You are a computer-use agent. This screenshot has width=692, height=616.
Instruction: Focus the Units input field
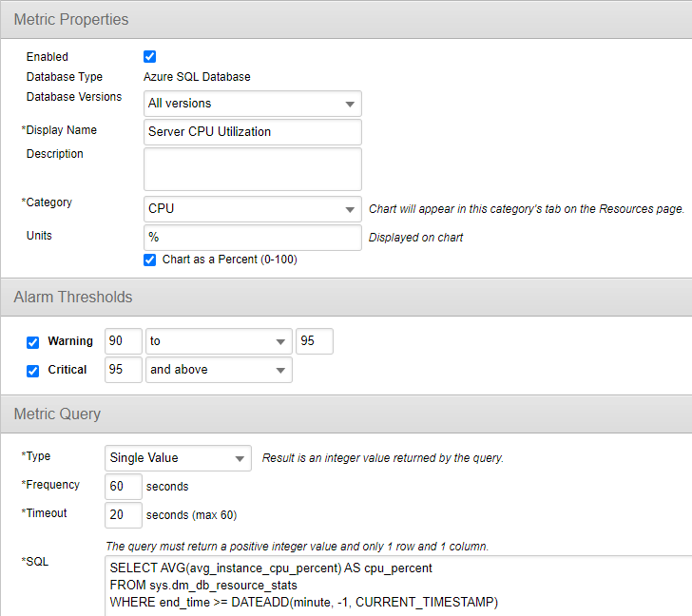[252, 237]
